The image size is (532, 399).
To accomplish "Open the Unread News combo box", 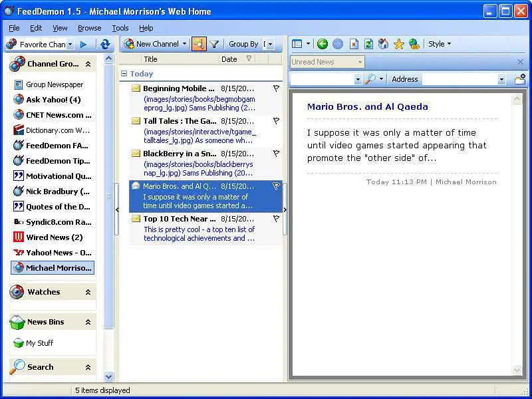I will [x=327, y=62].
